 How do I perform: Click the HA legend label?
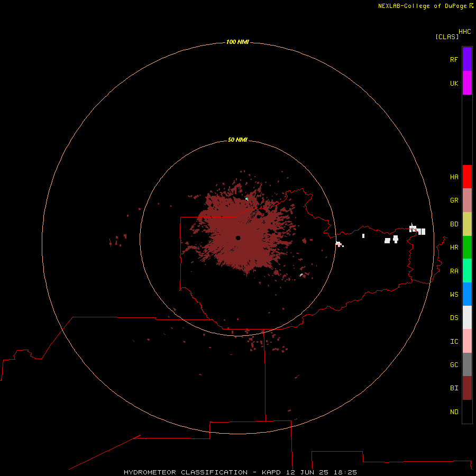coord(454,177)
